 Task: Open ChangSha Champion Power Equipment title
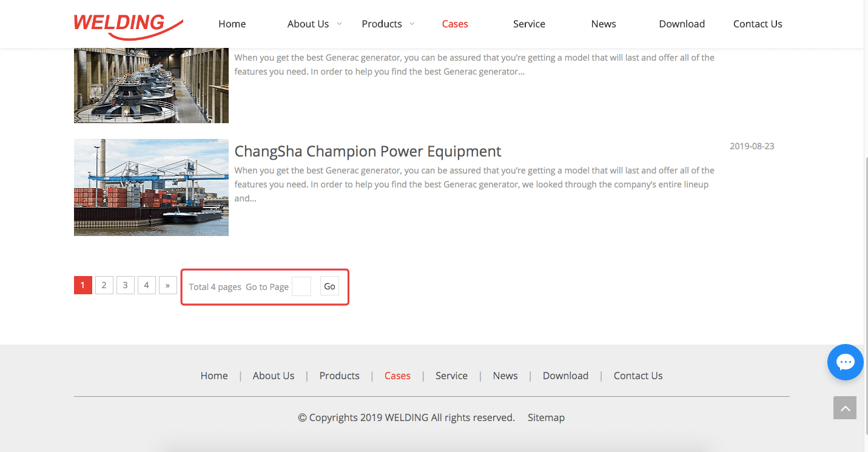coord(368,151)
